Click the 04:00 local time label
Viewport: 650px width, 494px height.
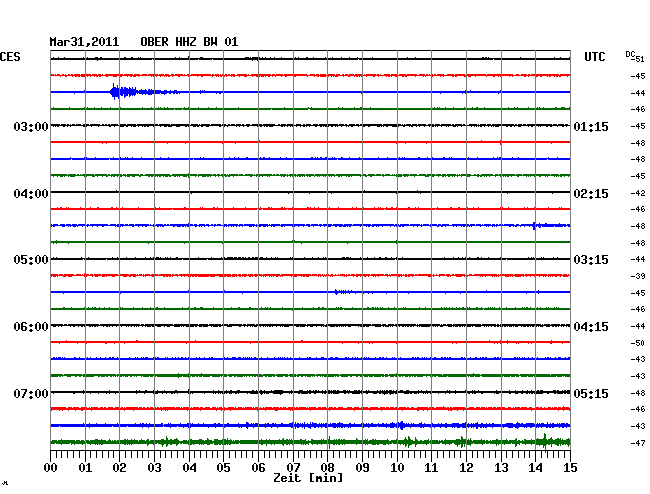click(31, 194)
